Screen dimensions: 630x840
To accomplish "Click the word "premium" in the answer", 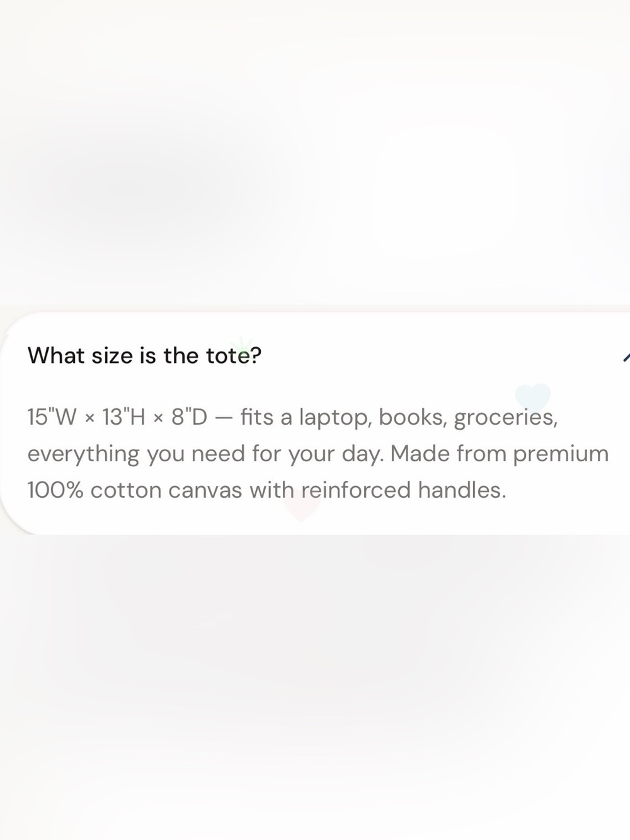I will [x=561, y=454].
